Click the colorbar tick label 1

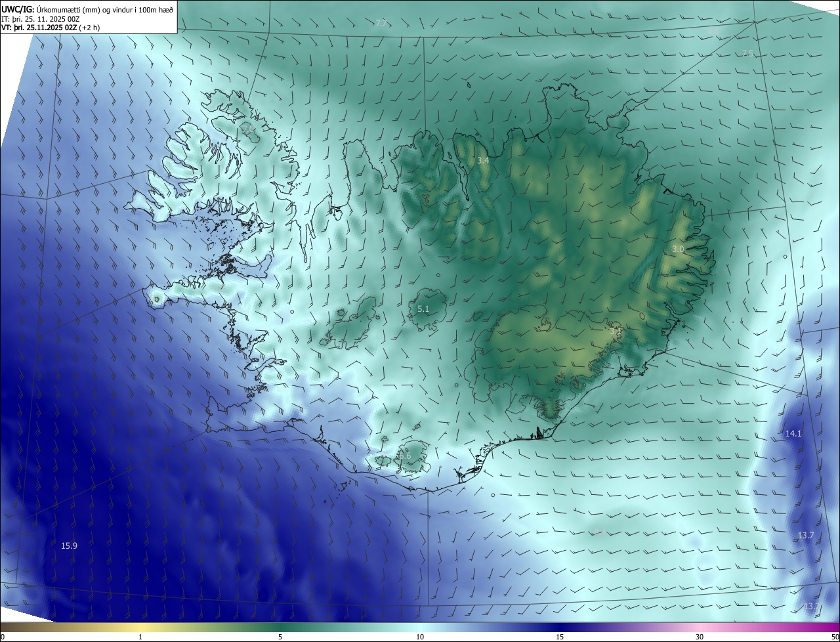click(x=140, y=637)
